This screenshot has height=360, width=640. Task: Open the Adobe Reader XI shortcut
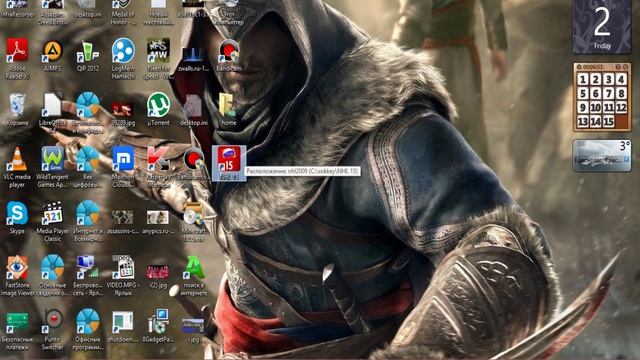17,51
